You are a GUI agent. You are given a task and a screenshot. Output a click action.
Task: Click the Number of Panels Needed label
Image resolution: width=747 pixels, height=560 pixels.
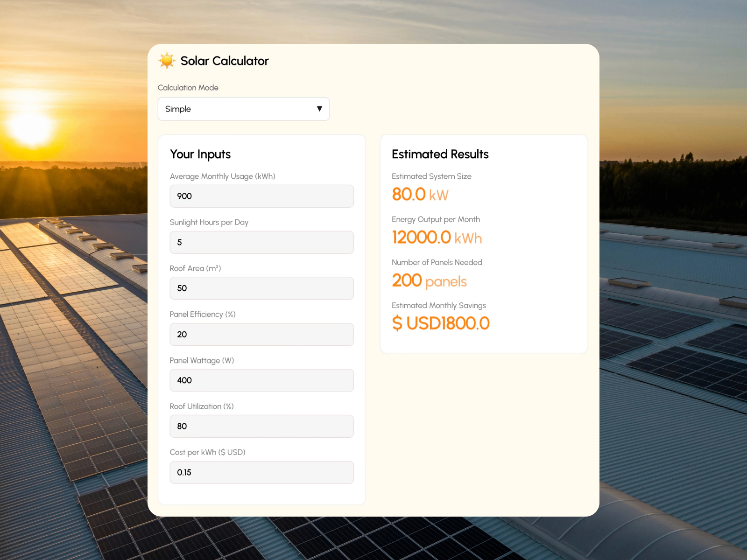[x=437, y=262]
